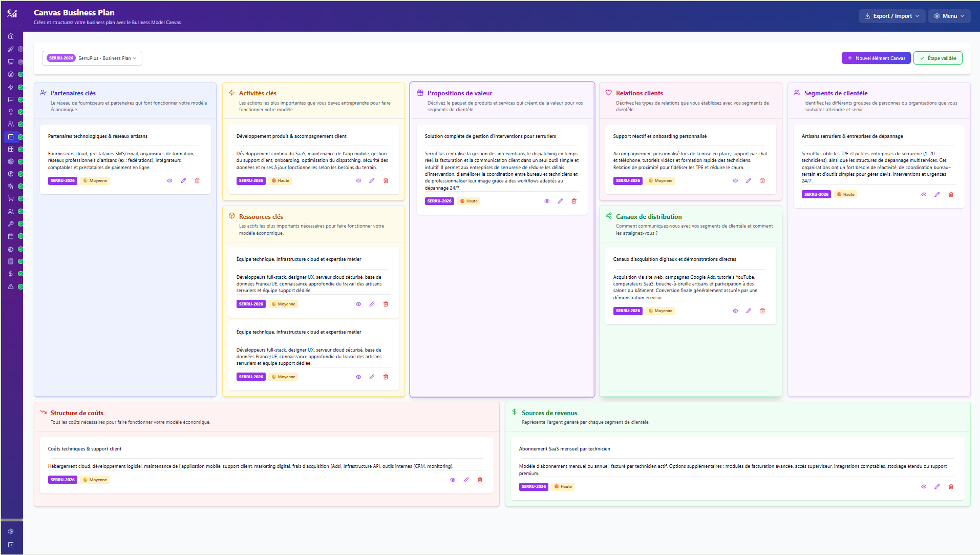Select the highlighted canvas layout sidebar icon

coord(11,137)
